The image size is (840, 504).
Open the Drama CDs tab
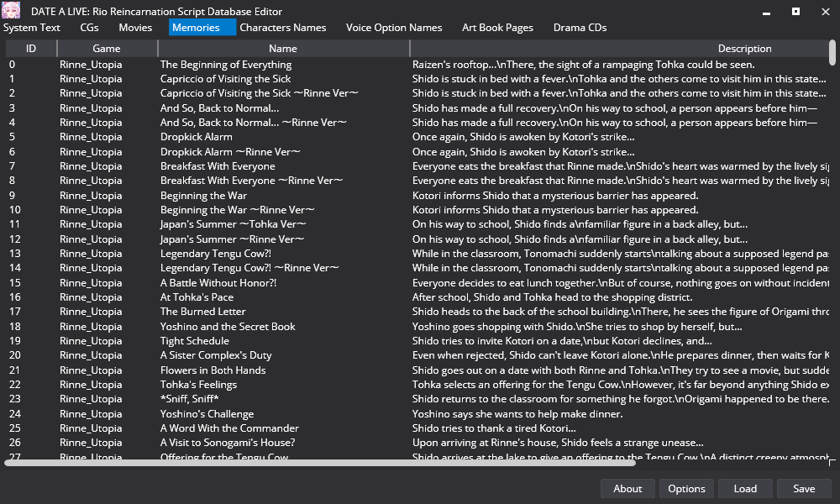[x=580, y=28]
